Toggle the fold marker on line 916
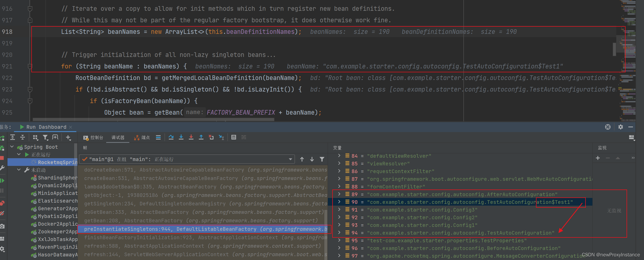644x260 pixels. click(x=30, y=9)
